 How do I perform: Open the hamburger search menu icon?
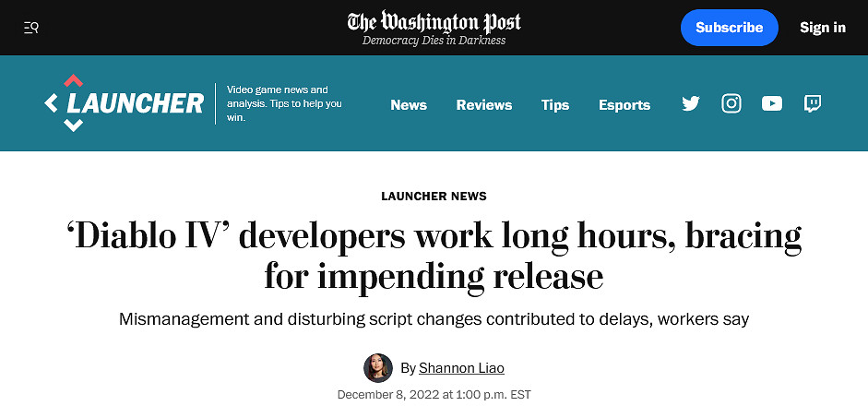click(x=30, y=28)
